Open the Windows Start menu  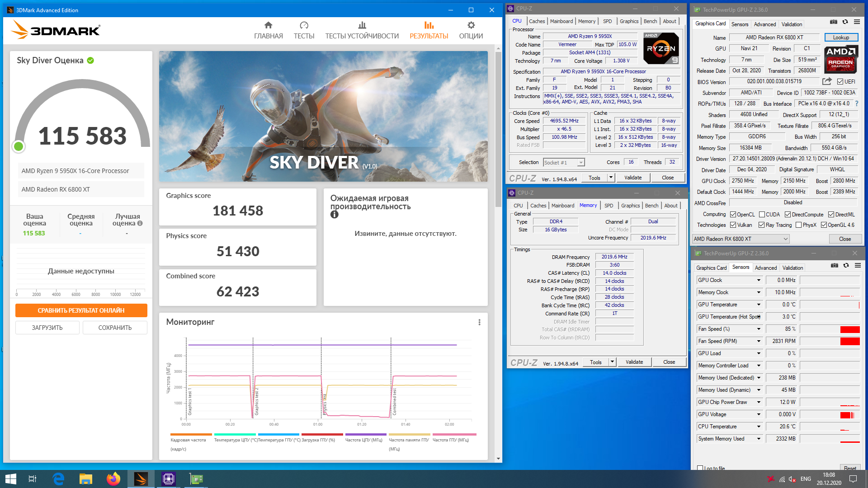coord(10,479)
